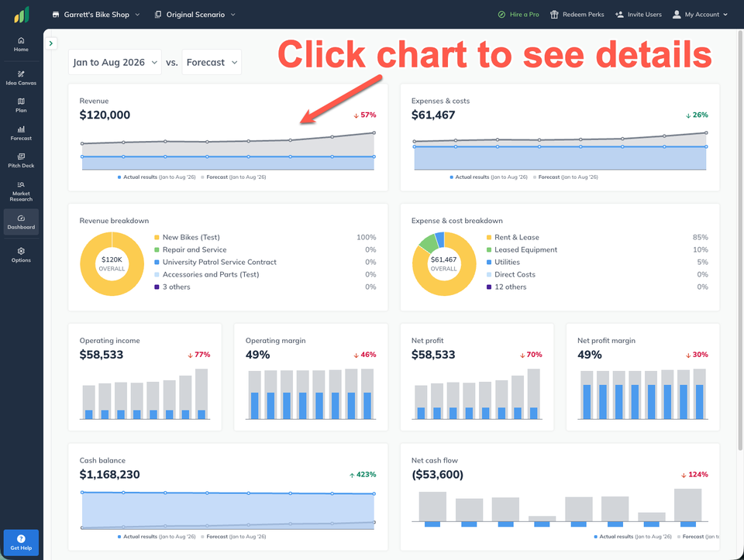Click 'Accessories and Parts (Test)' legend text

211,274
